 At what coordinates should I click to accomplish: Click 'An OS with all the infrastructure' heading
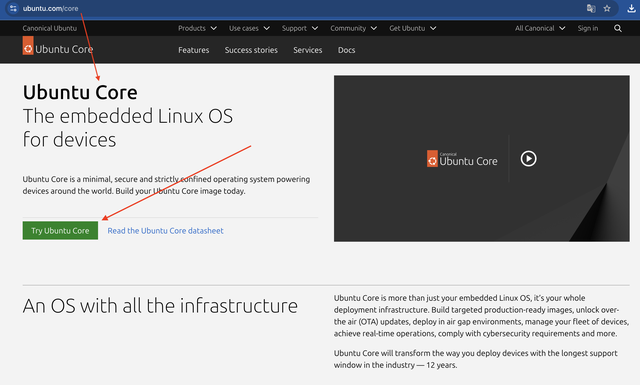tap(160, 306)
